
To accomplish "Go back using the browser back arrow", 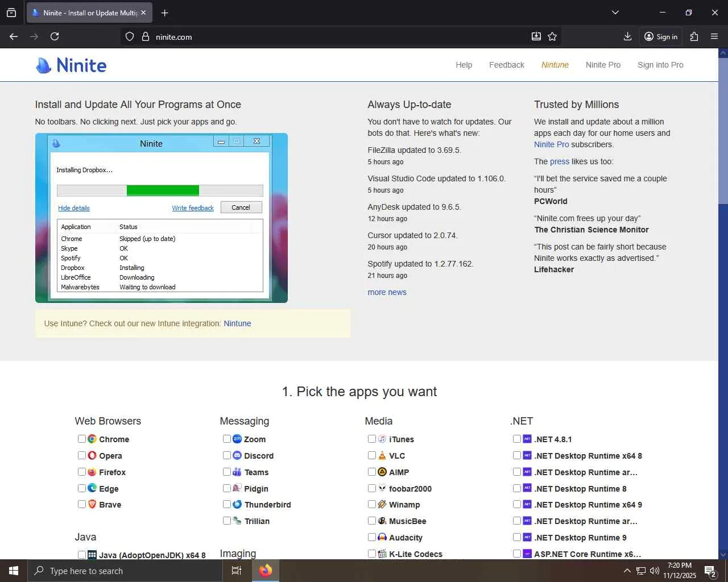I will [x=14, y=36].
